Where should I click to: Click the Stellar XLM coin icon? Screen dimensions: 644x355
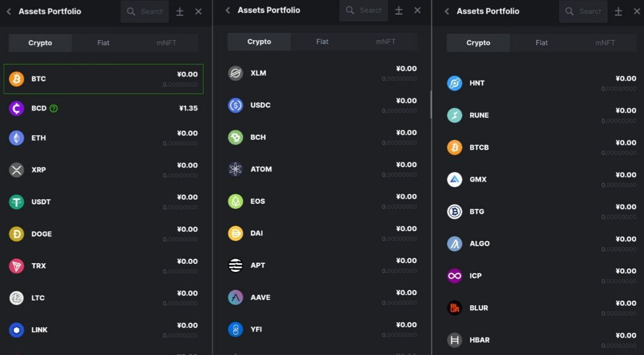[236, 73]
